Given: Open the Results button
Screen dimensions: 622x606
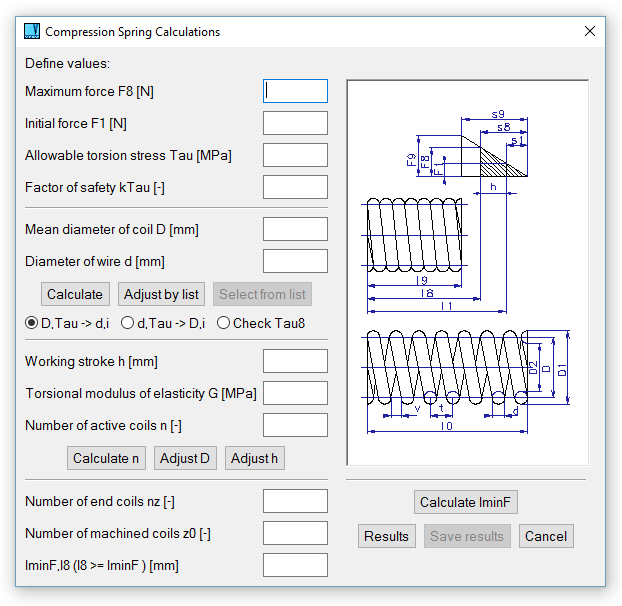Looking at the screenshot, I should tap(386, 536).
